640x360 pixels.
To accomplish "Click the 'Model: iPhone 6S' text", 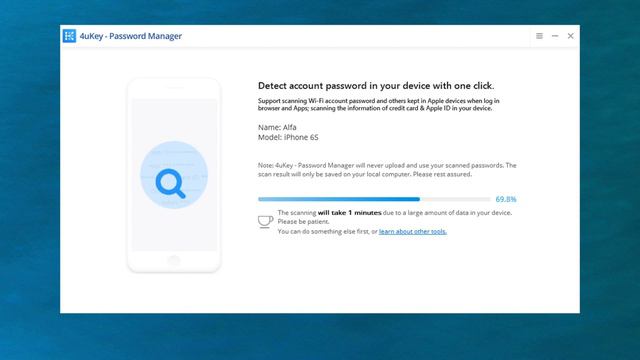I will point(288,138).
